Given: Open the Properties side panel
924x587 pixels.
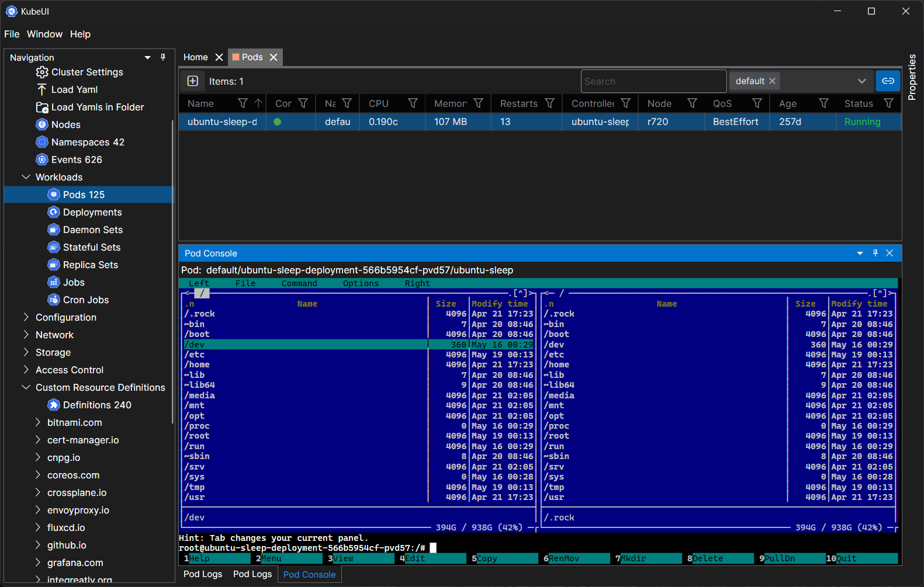Looking at the screenshot, I should pos(912,77).
